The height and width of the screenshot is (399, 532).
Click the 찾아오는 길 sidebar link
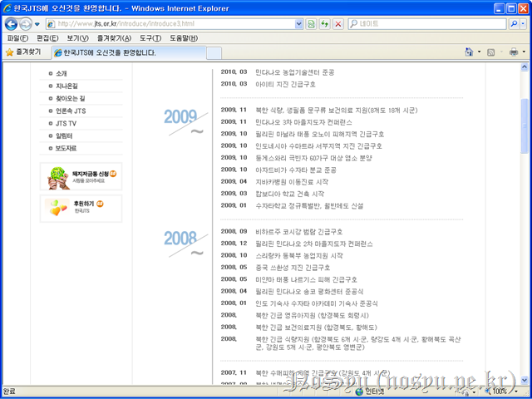(x=71, y=98)
